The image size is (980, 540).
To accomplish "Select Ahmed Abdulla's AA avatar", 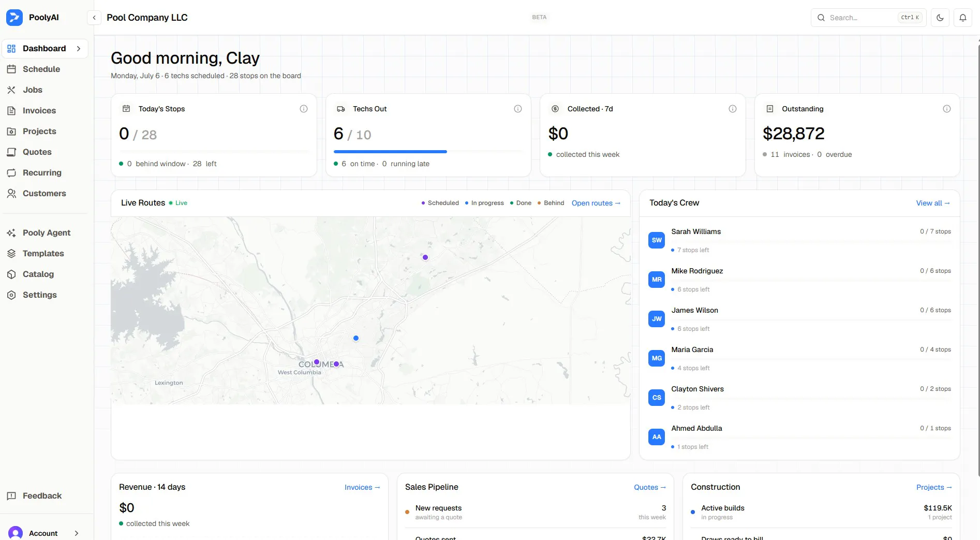I will (657, 437).
